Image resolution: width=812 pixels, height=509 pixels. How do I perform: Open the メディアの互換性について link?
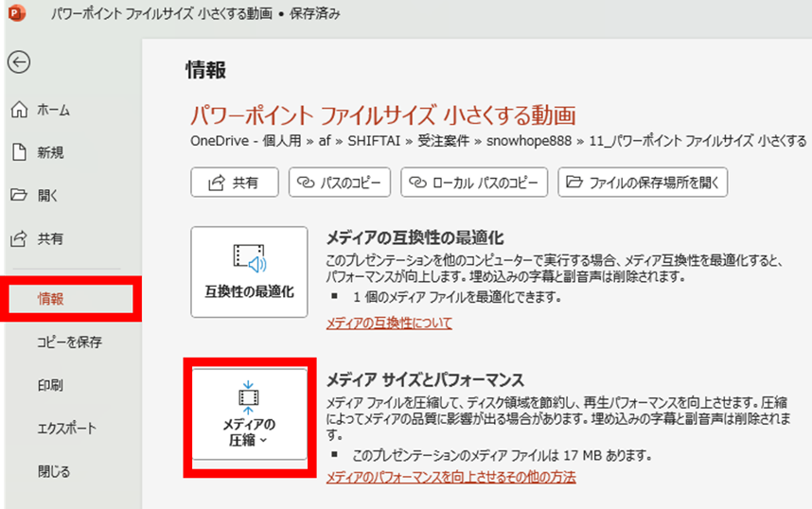pos(389,324)
